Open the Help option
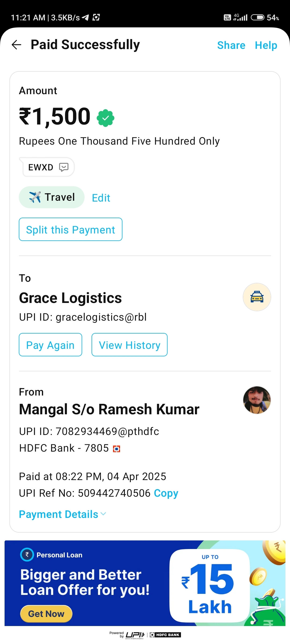The width and height of the screenshot is (290, 644). [x=266, y=45]
